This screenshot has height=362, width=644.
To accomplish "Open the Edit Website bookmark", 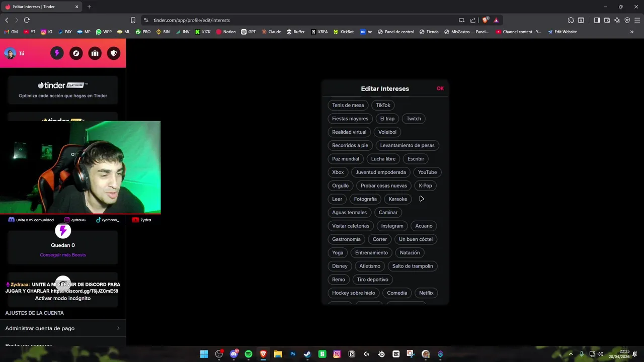I will [x=562, y=32].
